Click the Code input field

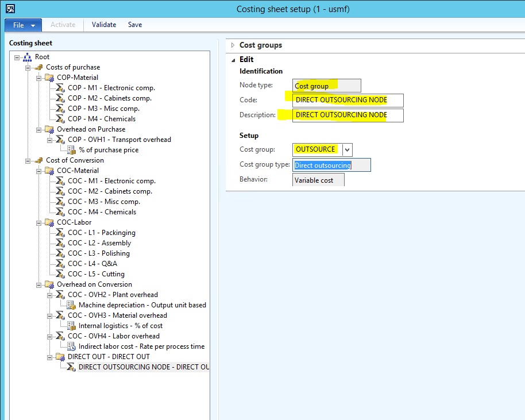(348, 100)
